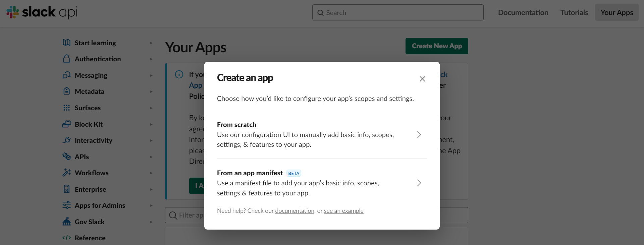Expand the APIs sidebar section arrow

pos(151,157)
